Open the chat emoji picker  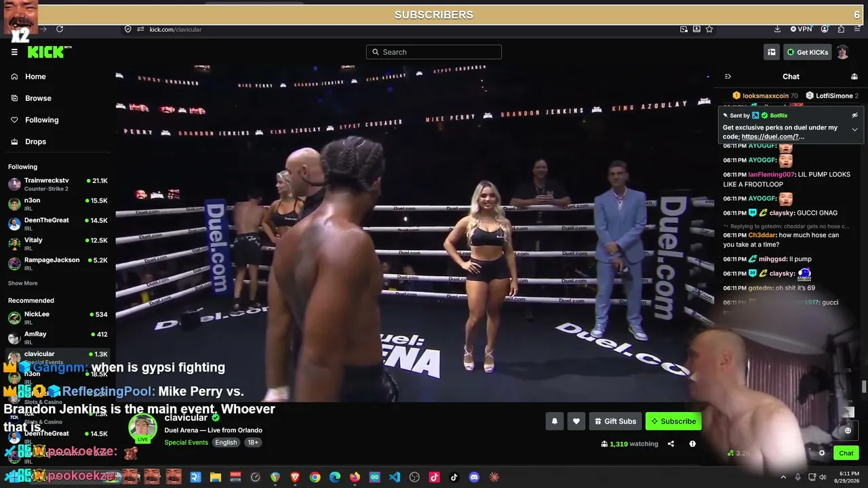pos(848,430)
